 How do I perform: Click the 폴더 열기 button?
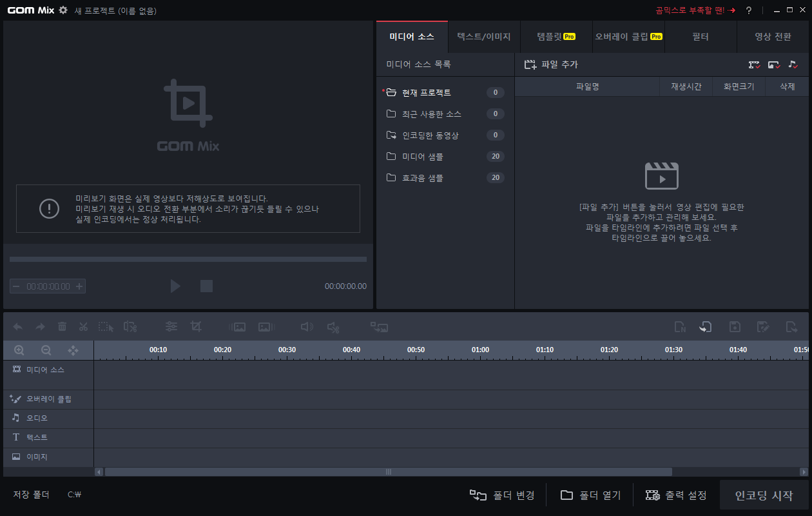point(590,495)
